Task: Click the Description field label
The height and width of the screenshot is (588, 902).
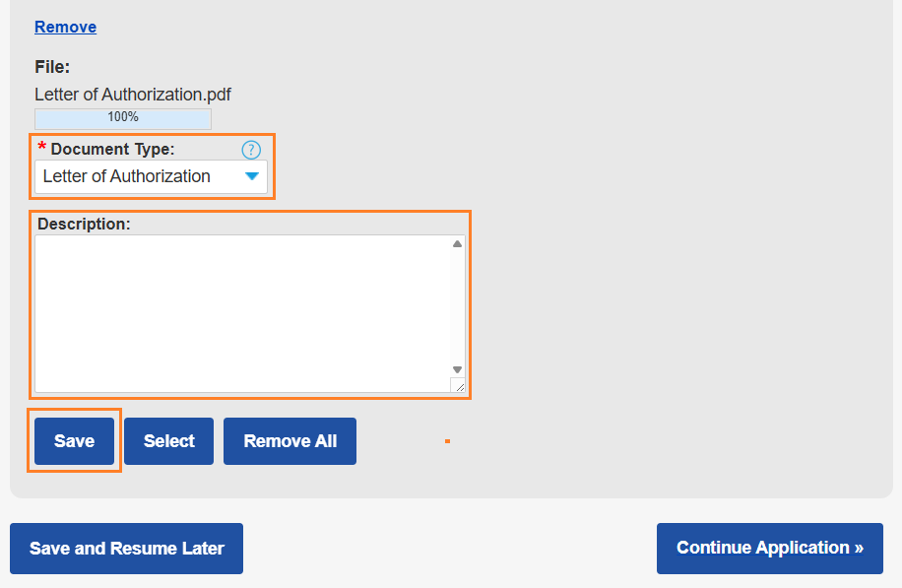Action: click(x=84, y=224)
